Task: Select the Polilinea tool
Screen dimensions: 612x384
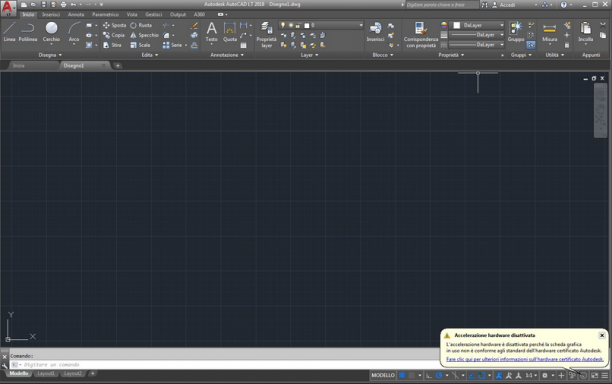Action: pyautogui.click(x=28, y=32)
